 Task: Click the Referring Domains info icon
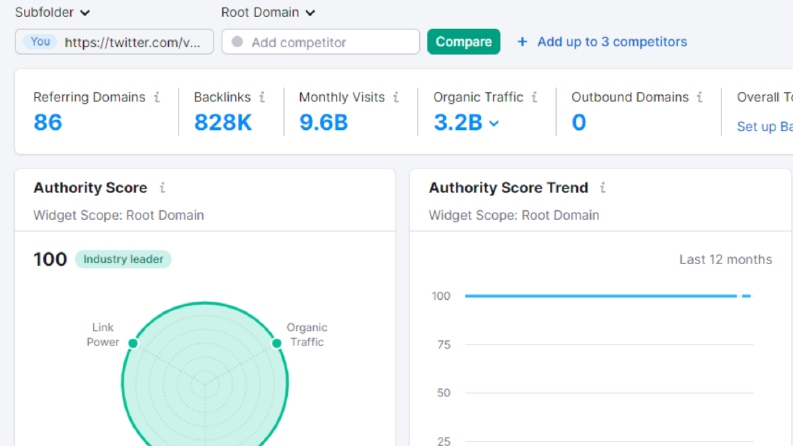coord(157,97)
